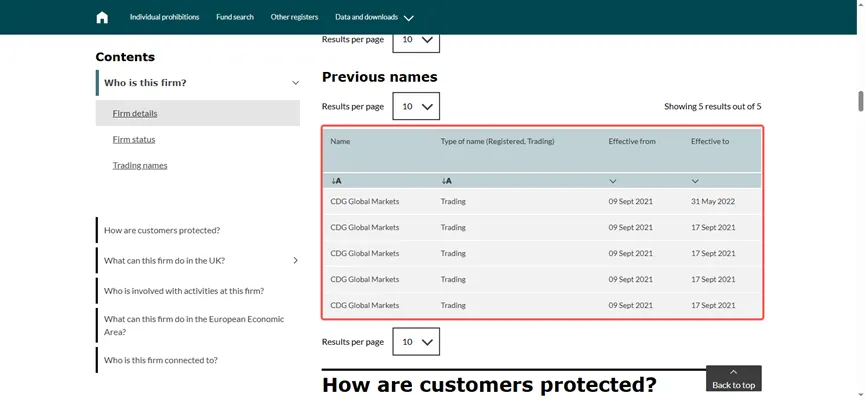This screenshot has height=400, width=865.
Task: Click the Name column header
Action: coord(340,141)
